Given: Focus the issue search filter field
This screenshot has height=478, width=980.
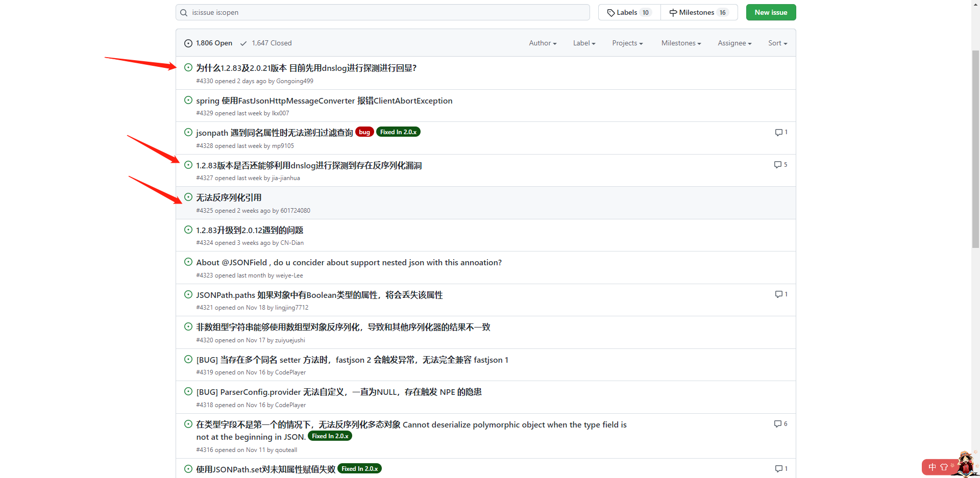Looking at the screenshot, I should click(x=388, y=13).
